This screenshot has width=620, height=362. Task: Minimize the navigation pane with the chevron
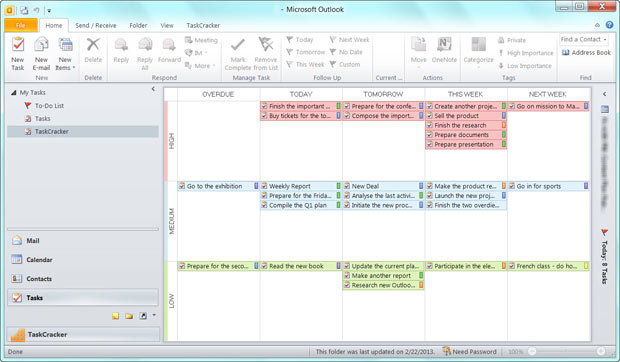(153, 89)
